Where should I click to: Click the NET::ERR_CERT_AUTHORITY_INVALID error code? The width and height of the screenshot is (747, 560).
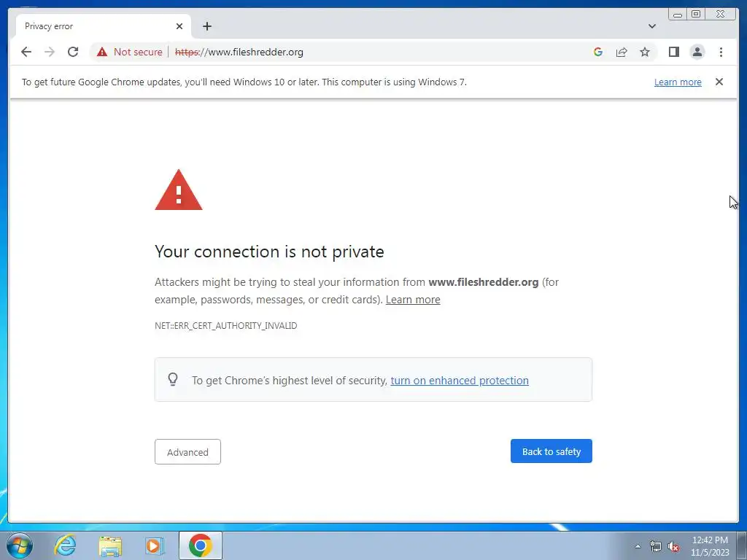click(x=226, y=326)
